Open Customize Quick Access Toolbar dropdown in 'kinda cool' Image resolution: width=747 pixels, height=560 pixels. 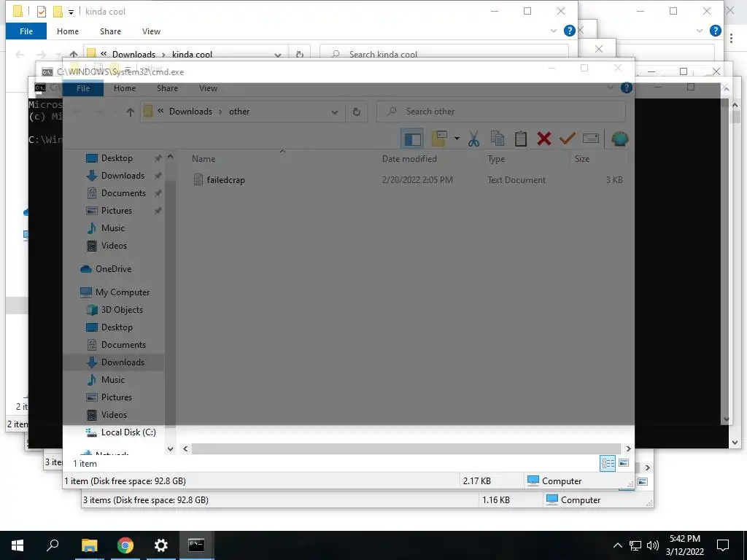click(71, 12)
